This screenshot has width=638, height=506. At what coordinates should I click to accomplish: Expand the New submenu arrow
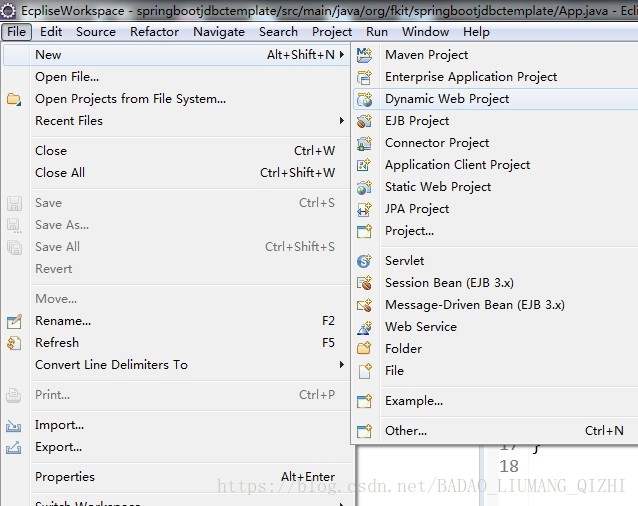point(342,55)
